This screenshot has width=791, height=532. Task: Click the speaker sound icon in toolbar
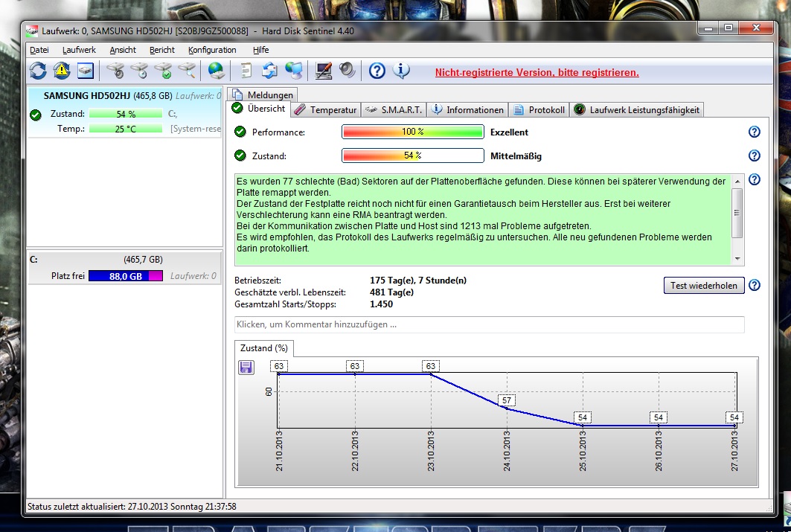(347, 71)
